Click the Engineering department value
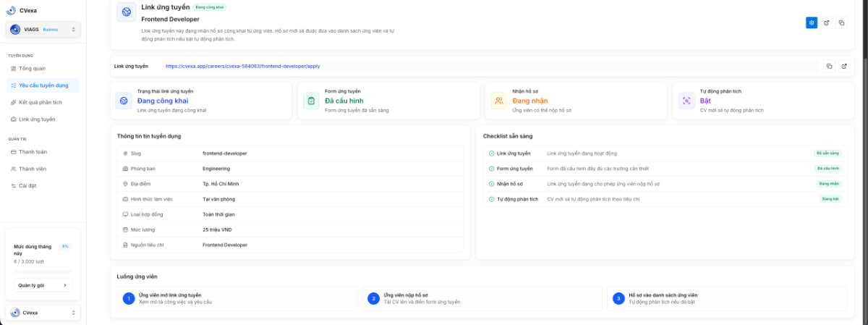This screenshot has width=868, height=325. (216, 169)
